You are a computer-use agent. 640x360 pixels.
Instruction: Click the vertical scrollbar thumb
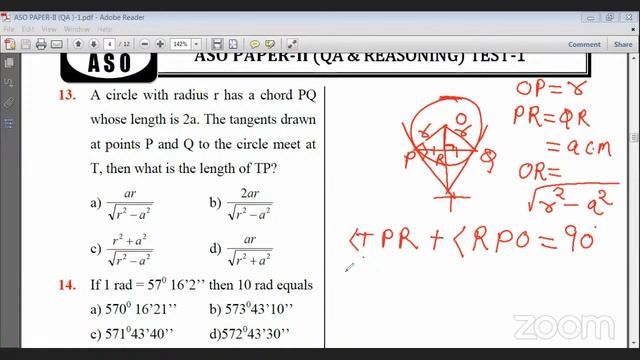[634, 137]
